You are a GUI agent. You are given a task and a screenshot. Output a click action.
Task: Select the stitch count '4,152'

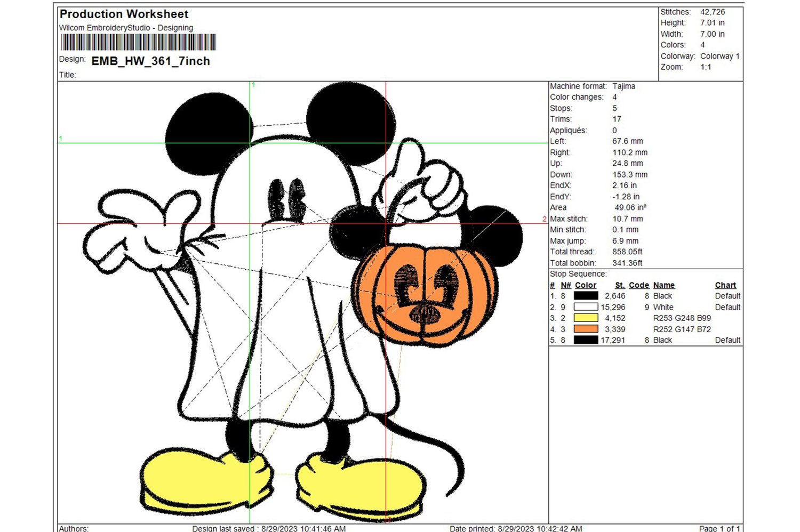(615, 318)
